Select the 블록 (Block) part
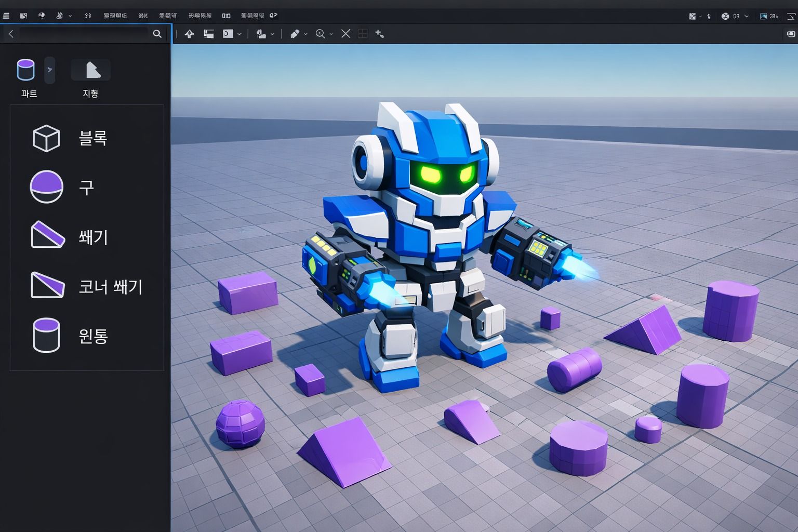This screenshot has width=798, height=532. pos(70,138)
